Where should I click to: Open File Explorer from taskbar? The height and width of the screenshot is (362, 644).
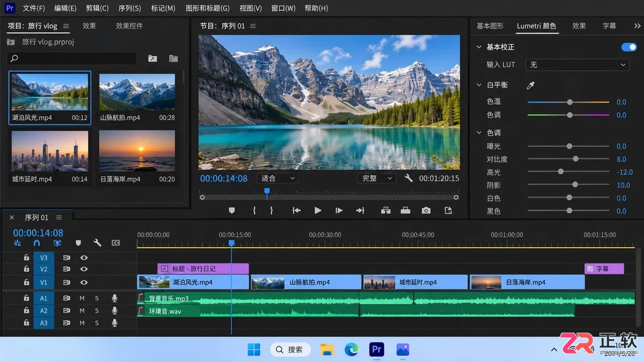click(x=327, y=349)
